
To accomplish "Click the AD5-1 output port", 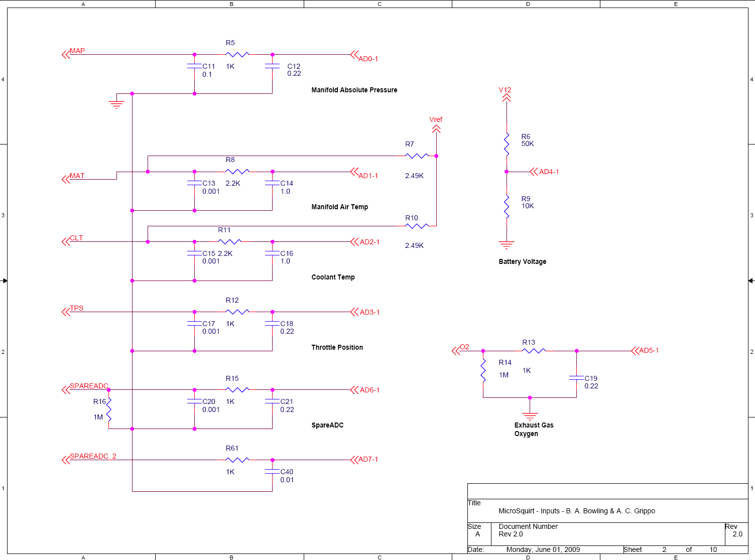I will click(635, 351).
